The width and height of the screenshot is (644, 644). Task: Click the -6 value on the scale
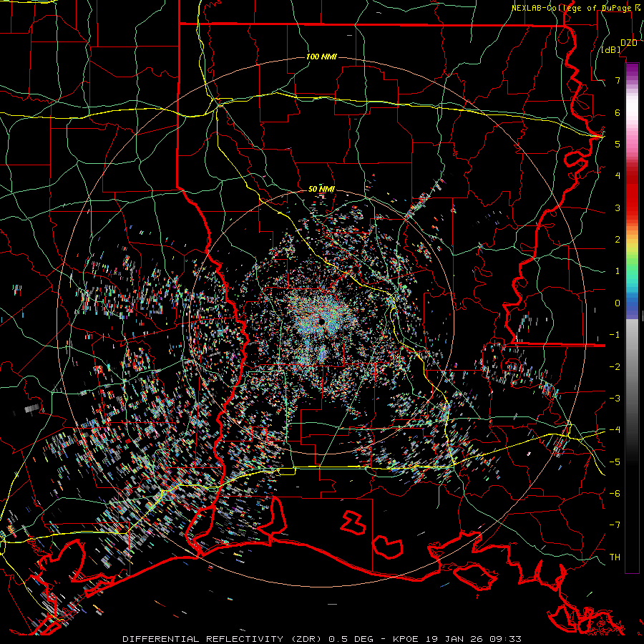(615, 493)
